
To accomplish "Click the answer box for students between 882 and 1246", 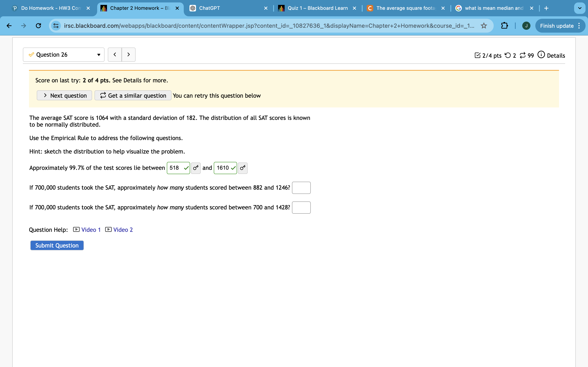I will [x=301, y=187].
